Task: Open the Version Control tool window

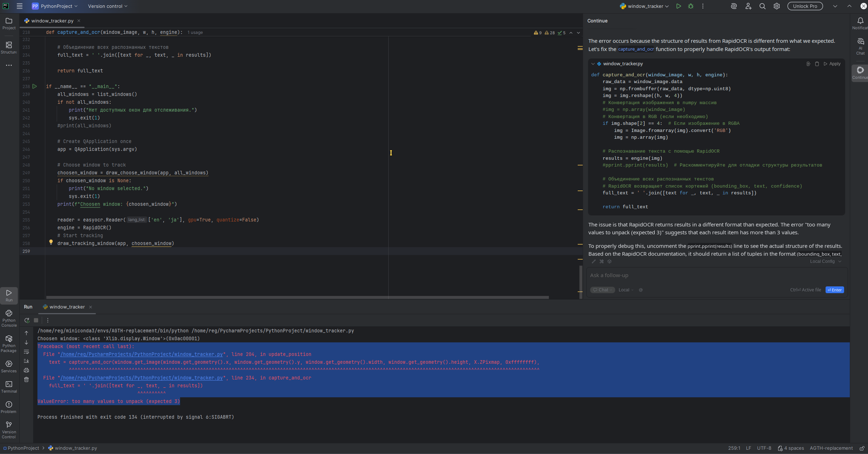Action: pyautogui.click(x=9, y=430)
